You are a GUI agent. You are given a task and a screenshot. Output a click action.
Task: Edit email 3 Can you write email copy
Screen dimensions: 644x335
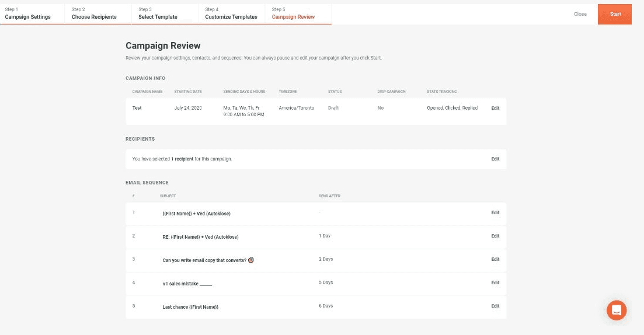click(x=495, y=260)
